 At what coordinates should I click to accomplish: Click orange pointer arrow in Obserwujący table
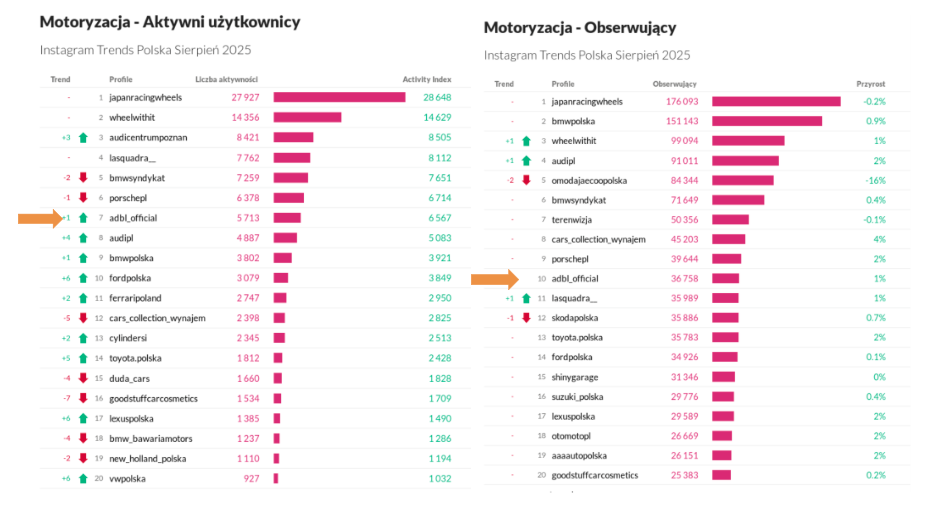pos(493,279)
